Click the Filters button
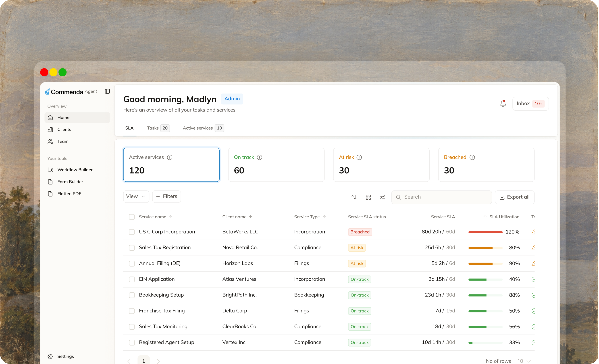 point(166,196)
